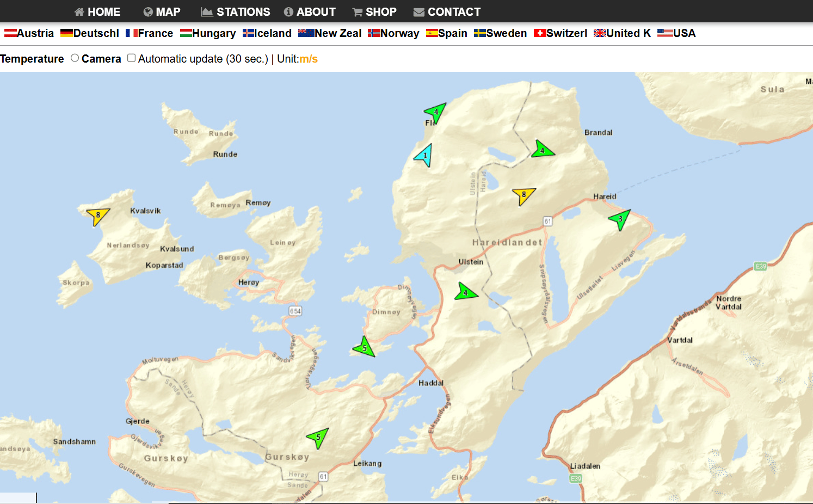Select the Camera radio button

pyautogui.click(x=75, y=58)
